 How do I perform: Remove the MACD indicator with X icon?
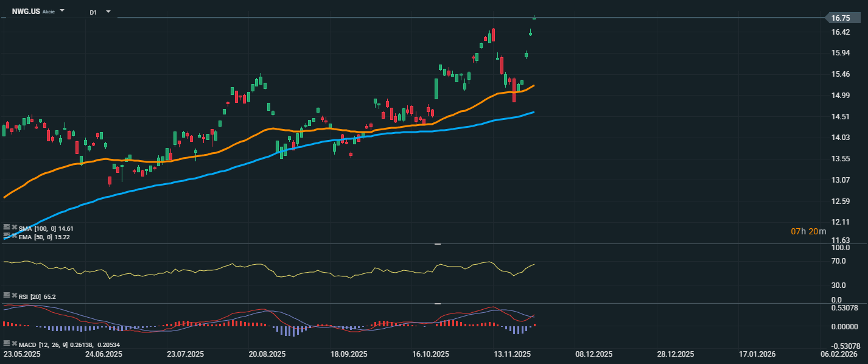(x=14, y=343)
